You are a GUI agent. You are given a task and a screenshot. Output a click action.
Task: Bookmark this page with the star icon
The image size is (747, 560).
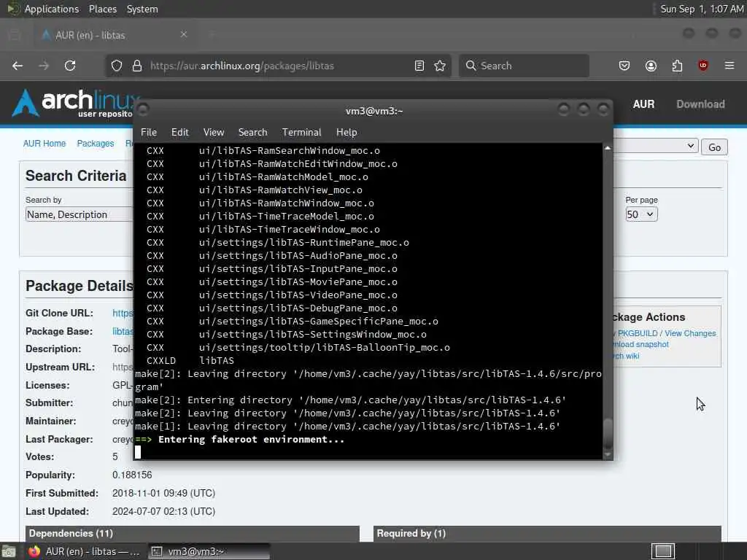440,66
